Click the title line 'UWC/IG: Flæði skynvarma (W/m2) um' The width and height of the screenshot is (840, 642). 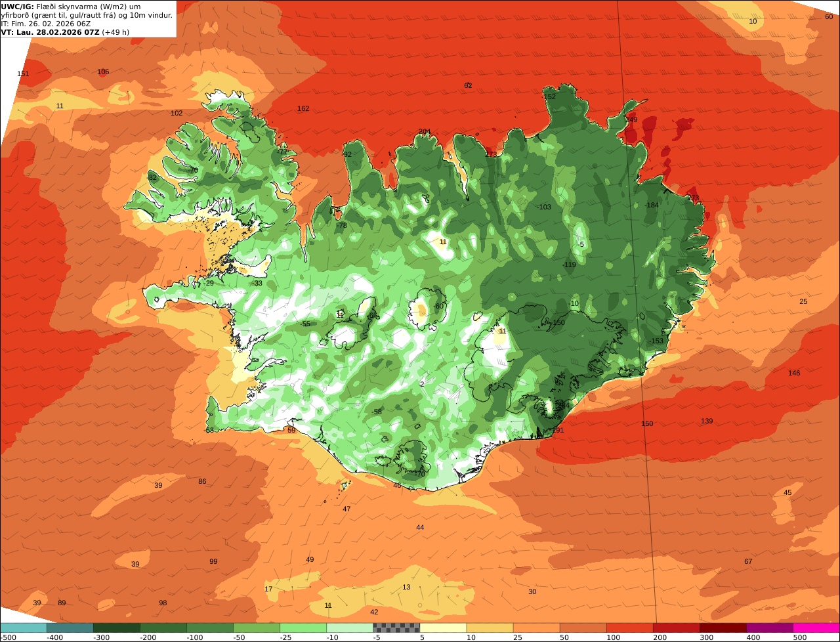(x=71, y=6)
